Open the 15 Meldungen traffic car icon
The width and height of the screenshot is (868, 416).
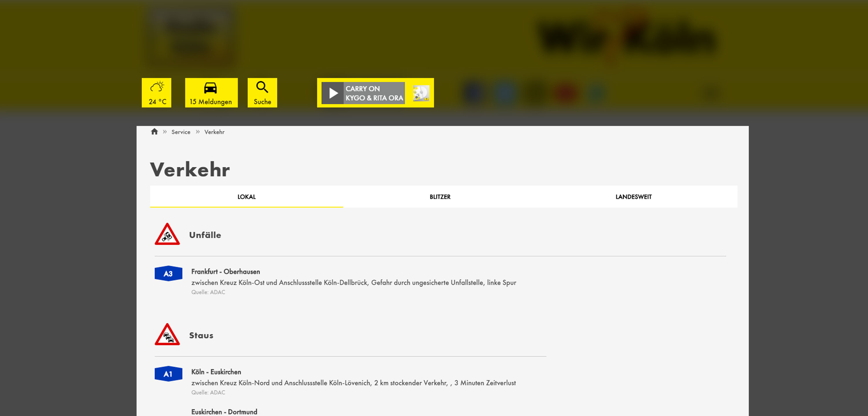211,88
